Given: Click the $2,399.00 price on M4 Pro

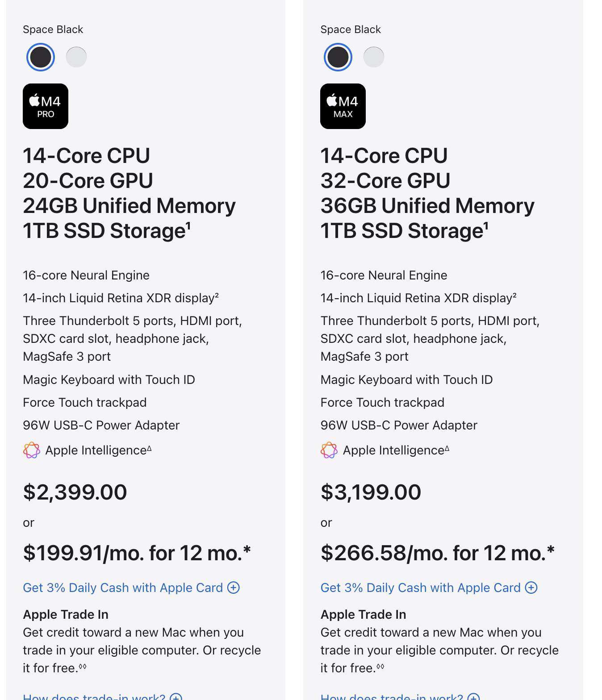Looking at the screenshot, I should coord(75,492).
